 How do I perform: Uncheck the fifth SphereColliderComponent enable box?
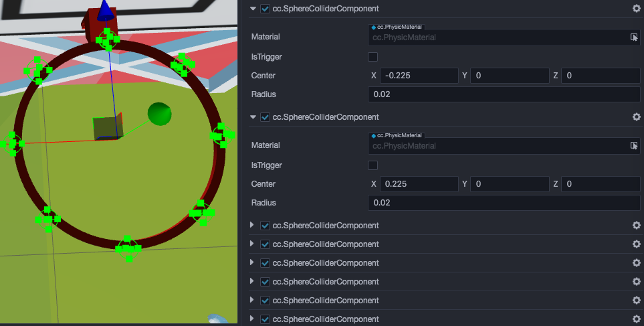[x=265, y=263]
